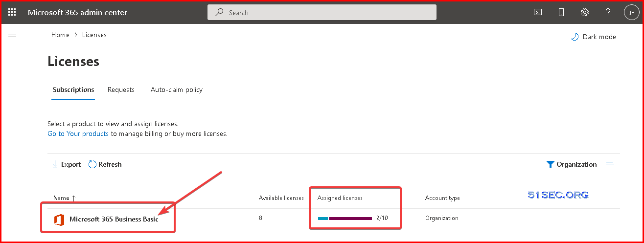Viewport: 644px width, 243px height.
Task: Open the Cloud Shell icon in the header
Action: coord(538,12)
